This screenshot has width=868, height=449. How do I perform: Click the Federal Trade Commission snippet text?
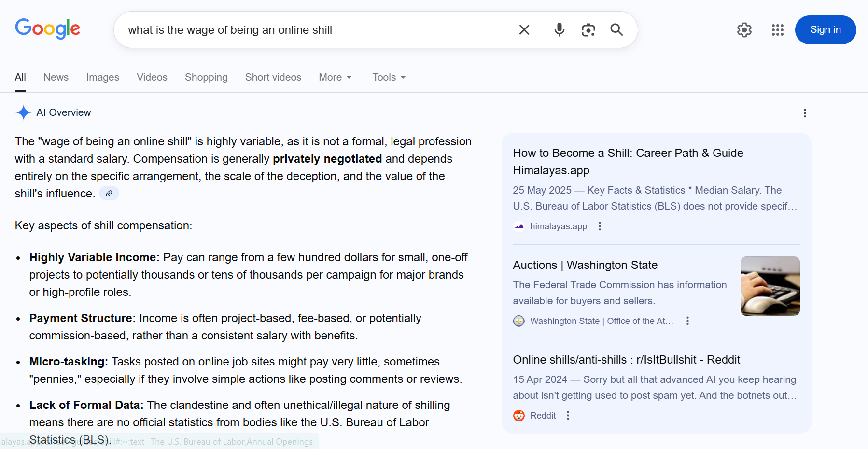(x=620, y=293)
